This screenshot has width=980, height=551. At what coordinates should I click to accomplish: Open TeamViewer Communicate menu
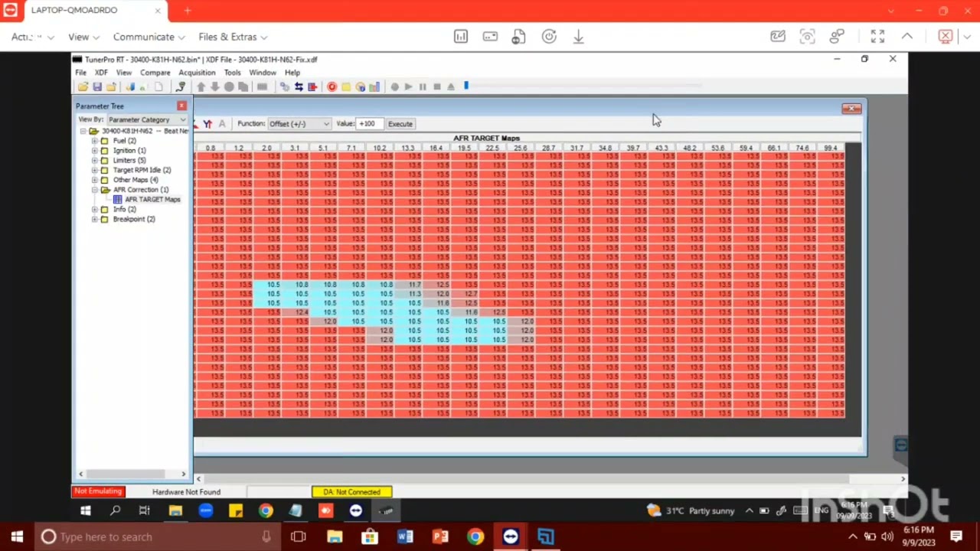click(x=149, y=37)
